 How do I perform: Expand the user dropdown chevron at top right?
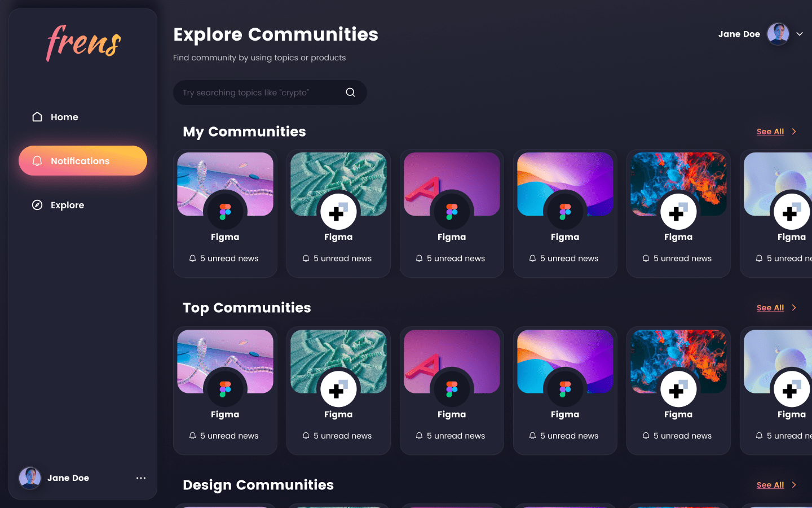[800, 34]
